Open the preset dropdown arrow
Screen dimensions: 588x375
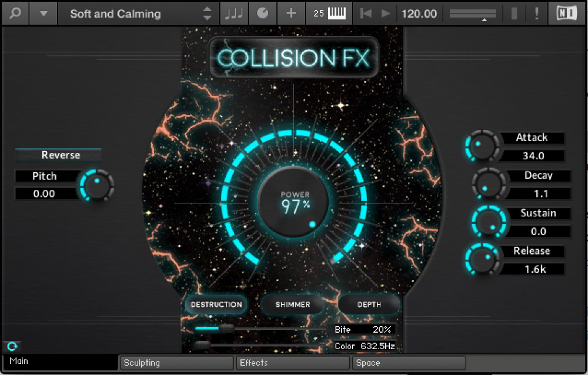point(43,13)
